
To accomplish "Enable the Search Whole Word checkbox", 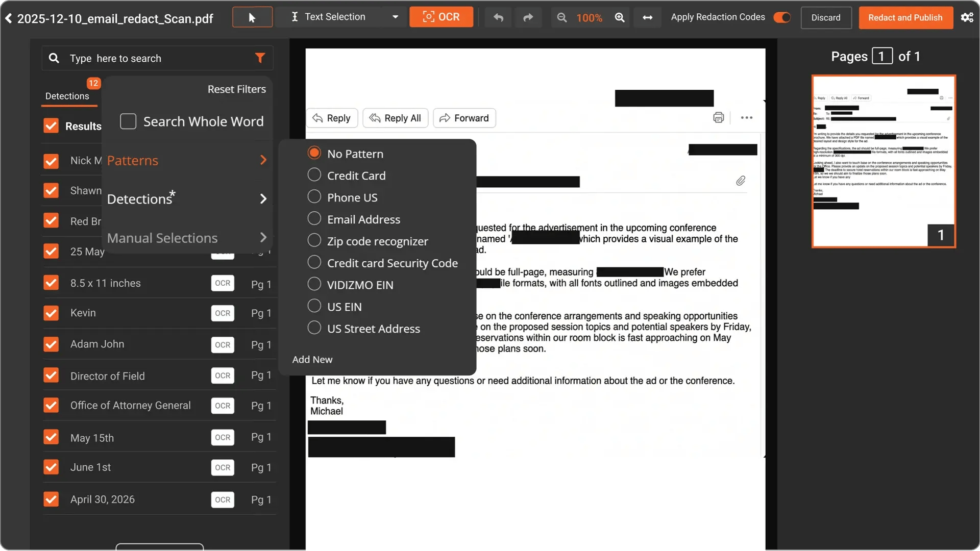I will click(128, 121).
